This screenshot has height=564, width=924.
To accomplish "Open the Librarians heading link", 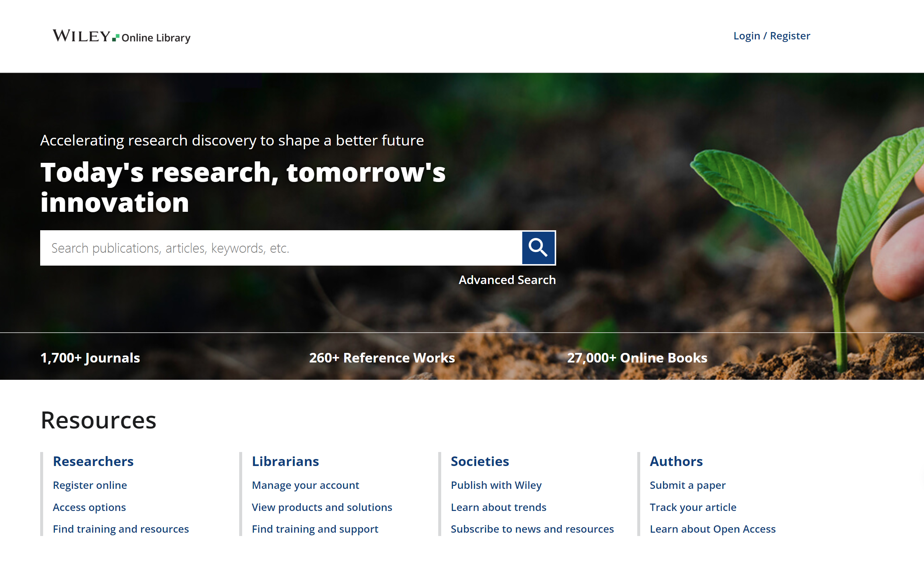I will click(285, 461).
